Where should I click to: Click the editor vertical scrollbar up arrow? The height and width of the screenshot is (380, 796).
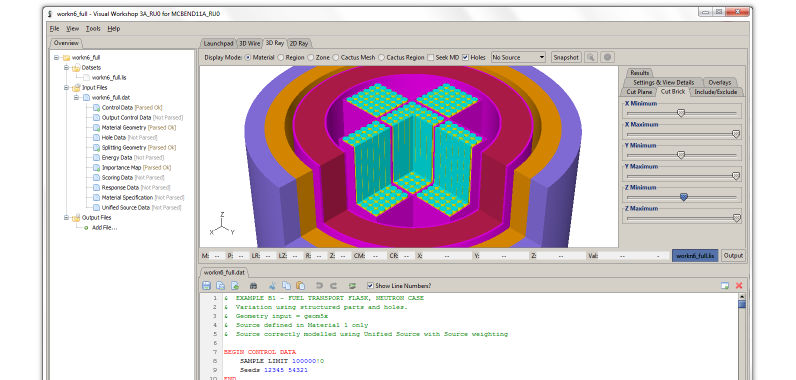click(x=742, y=296)
